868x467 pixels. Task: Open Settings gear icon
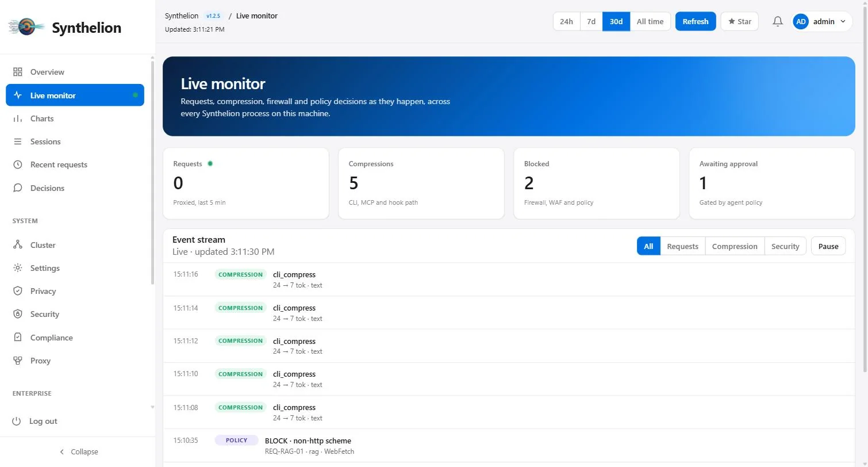coord(18,268)
